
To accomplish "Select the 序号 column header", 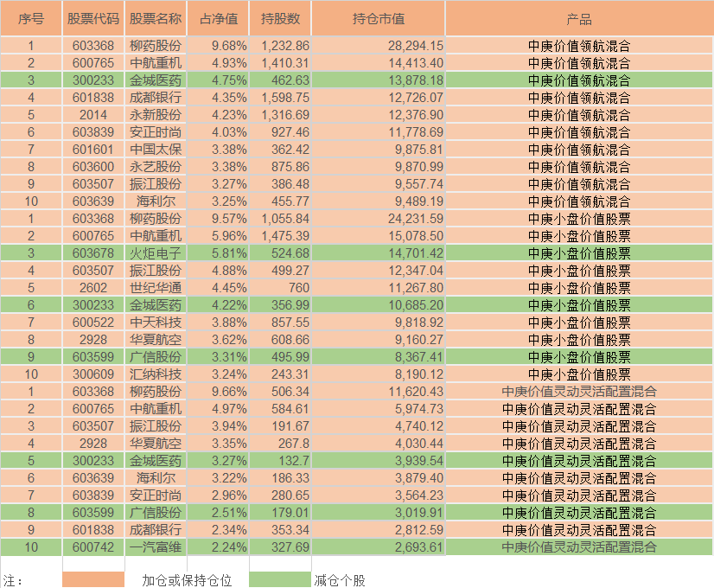I will (x=31, y=18).
